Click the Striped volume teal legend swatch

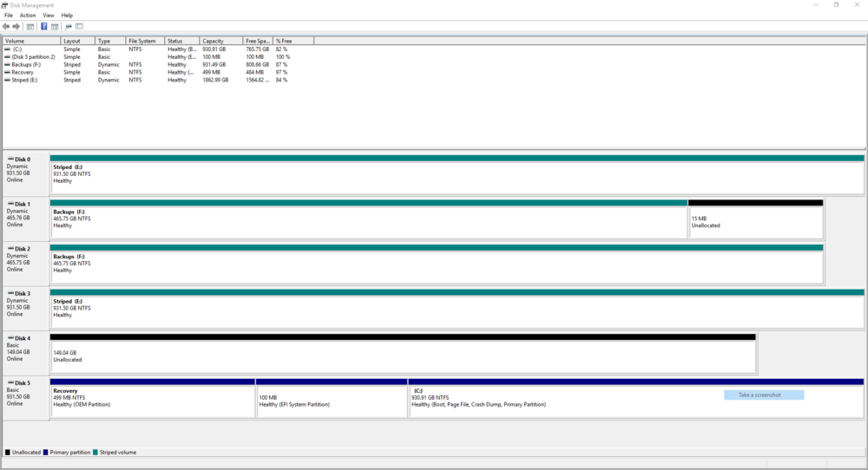pos(95,452)
